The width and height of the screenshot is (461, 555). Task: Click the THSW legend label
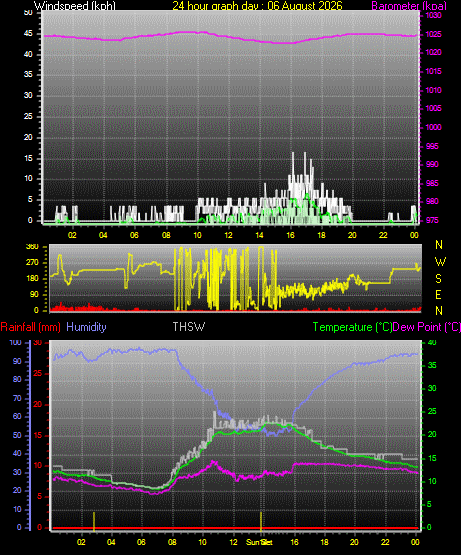point(189,326)
